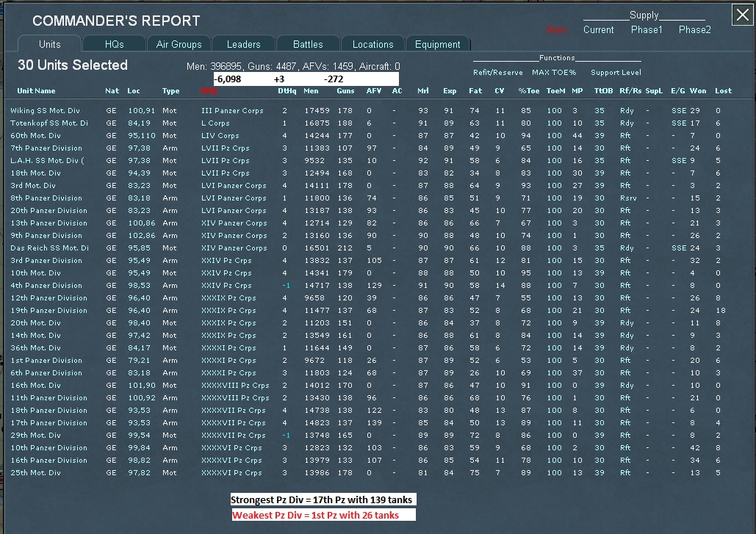Click the MAX TOE% function
Screen dimensions: 756x534
coord(554,72)
